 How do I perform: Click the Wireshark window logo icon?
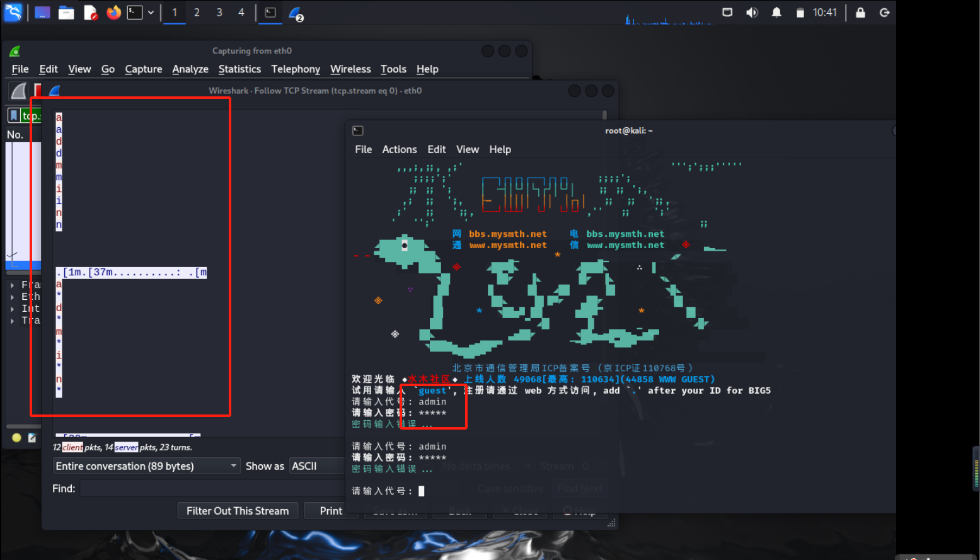click(14, 51)
